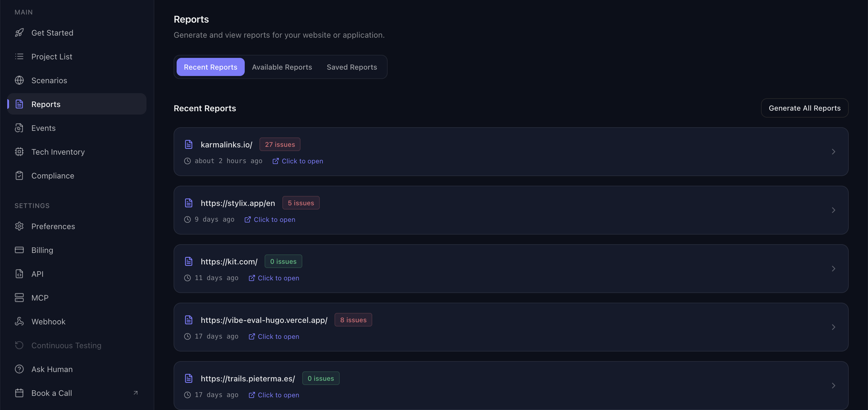Viewport: 868px width, 410px height.
Task: Click the server icon next to MCP
Action: coord(19,298)
